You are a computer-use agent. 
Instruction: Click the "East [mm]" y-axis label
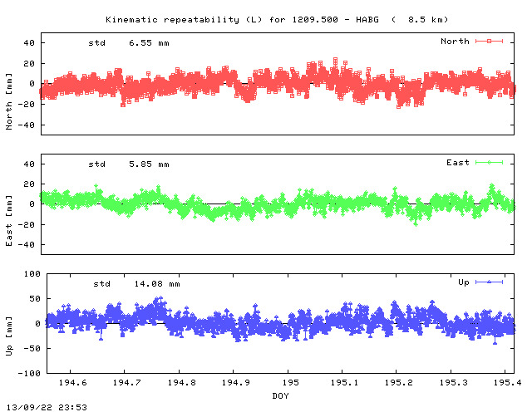point(9,221)
